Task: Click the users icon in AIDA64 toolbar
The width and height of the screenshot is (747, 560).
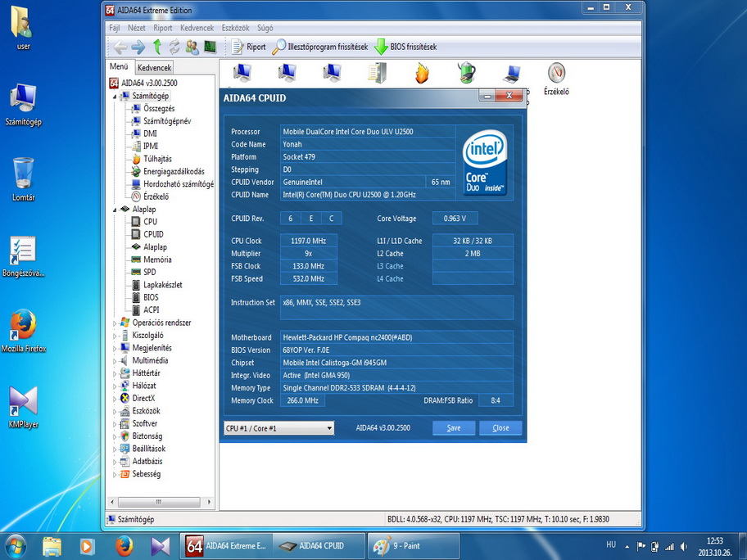Action: pos(192,47)
